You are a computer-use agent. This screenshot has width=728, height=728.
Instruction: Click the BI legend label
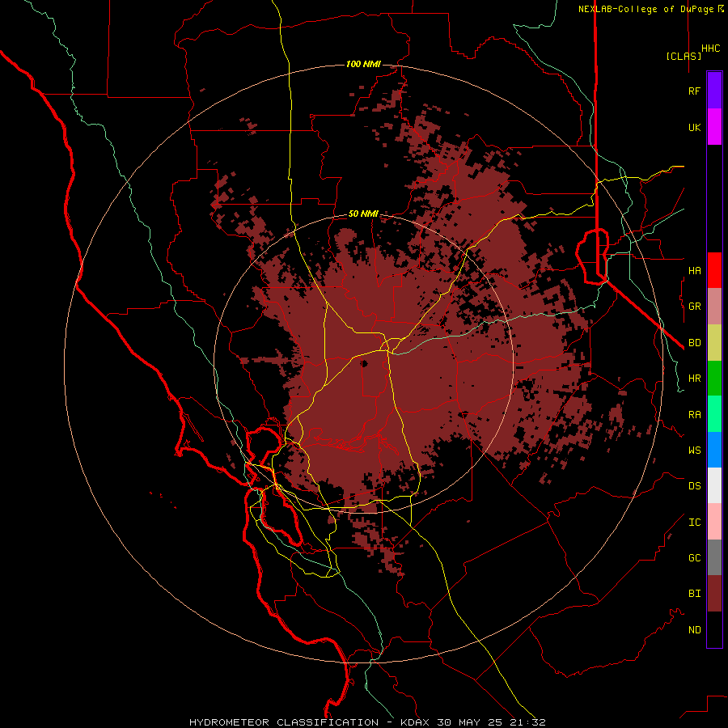point(694,594)
